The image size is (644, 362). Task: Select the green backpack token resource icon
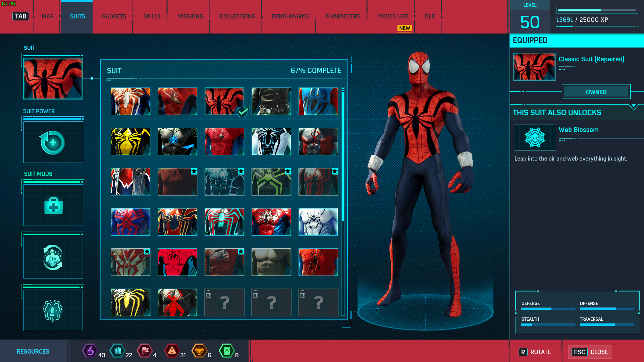[226, 351]
